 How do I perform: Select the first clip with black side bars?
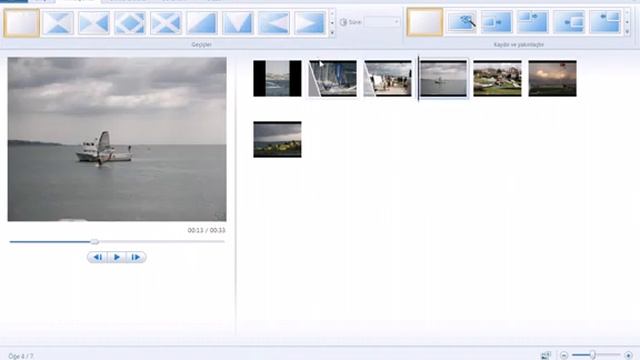click(x=278, y=78)
